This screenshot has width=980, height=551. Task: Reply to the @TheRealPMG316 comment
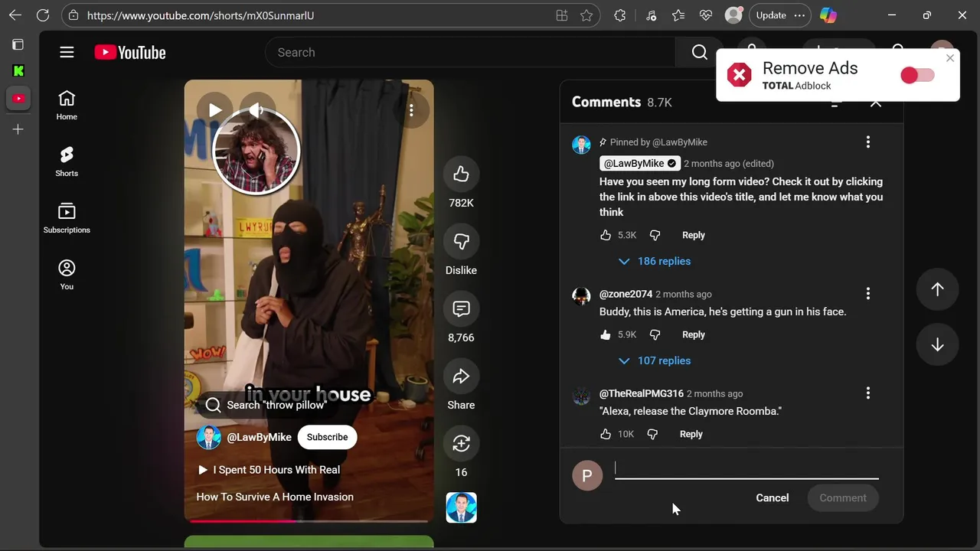point(691,434)
